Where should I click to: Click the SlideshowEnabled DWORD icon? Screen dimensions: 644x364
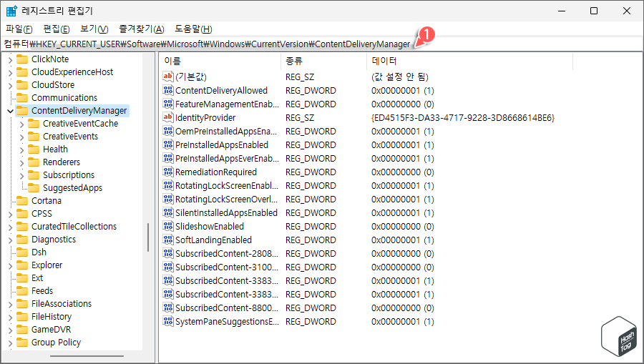coord(168,226)
